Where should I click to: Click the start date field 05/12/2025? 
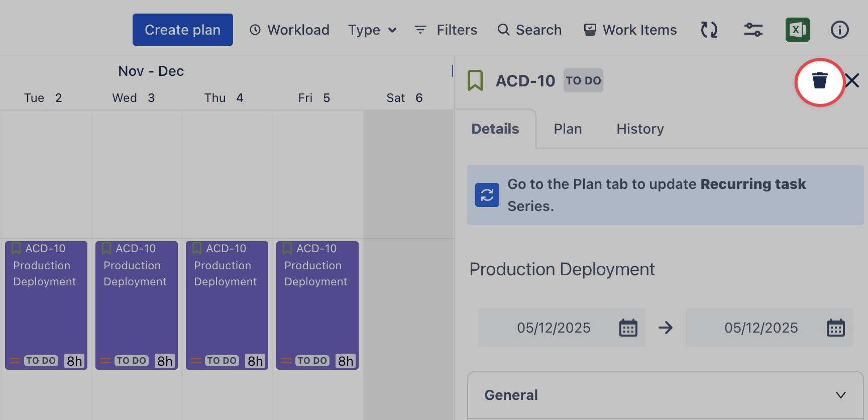[553, 328]
